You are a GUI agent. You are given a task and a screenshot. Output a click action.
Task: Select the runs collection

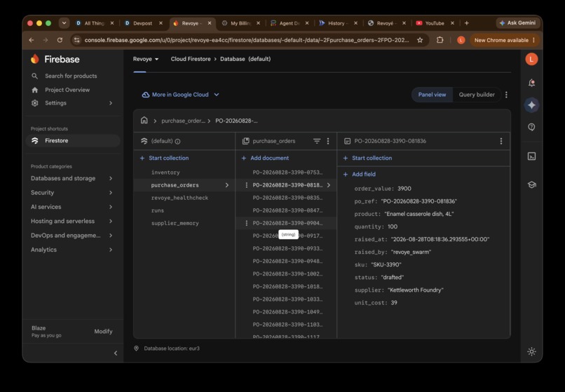pyautogui.click(x=158, y=210)
